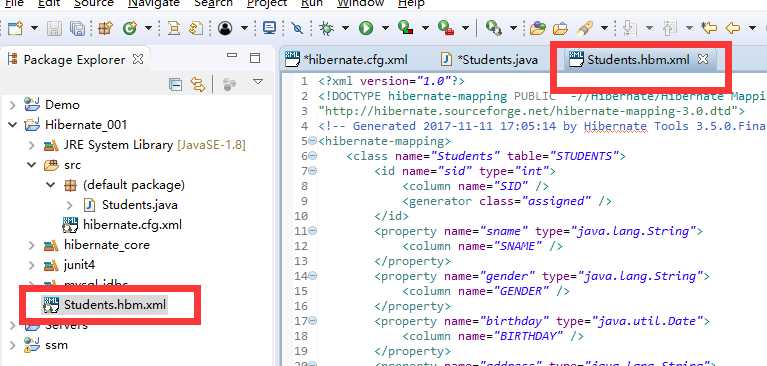Fold the id element at line 7

point(313,171)
